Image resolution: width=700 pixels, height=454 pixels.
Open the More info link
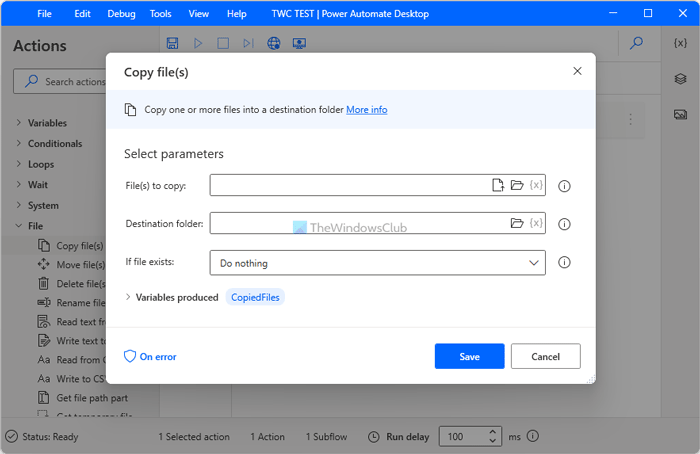click(366, 109)
